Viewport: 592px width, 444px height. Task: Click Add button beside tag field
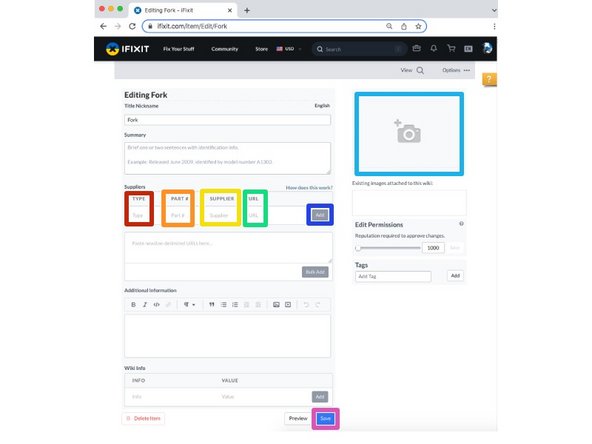point(455,276)
